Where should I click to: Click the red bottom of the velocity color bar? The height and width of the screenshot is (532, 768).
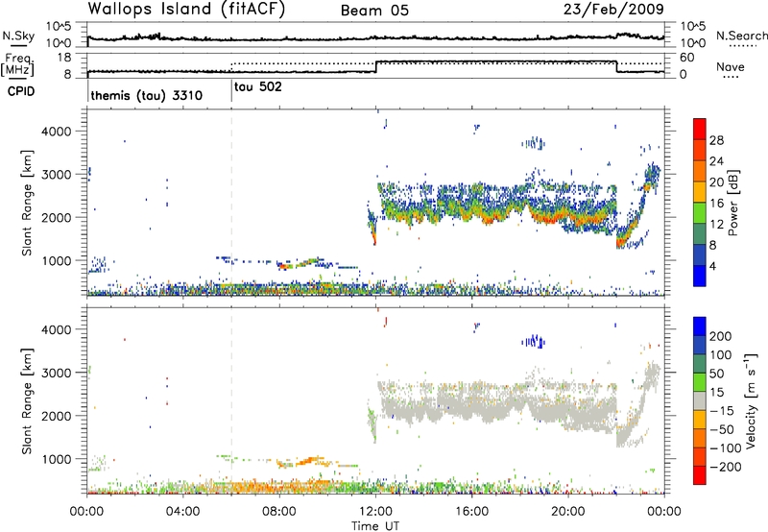pos(700,475)
